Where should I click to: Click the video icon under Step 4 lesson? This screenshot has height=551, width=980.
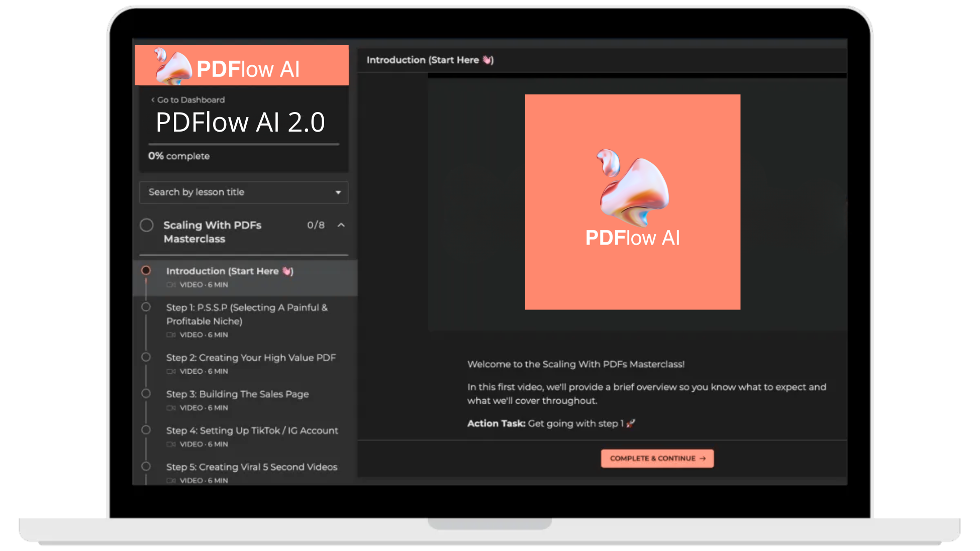171,445
